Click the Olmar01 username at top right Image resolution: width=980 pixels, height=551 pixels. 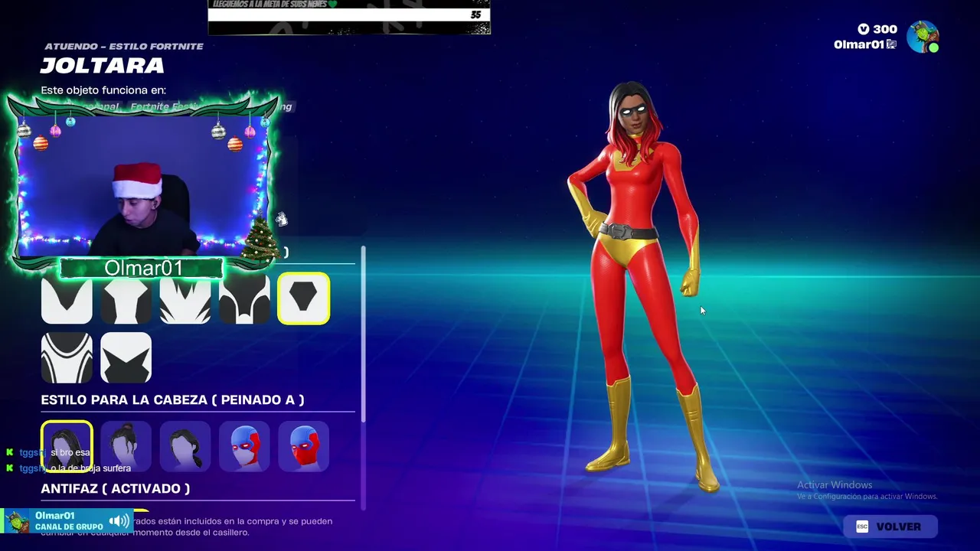(x=859, y=44)
